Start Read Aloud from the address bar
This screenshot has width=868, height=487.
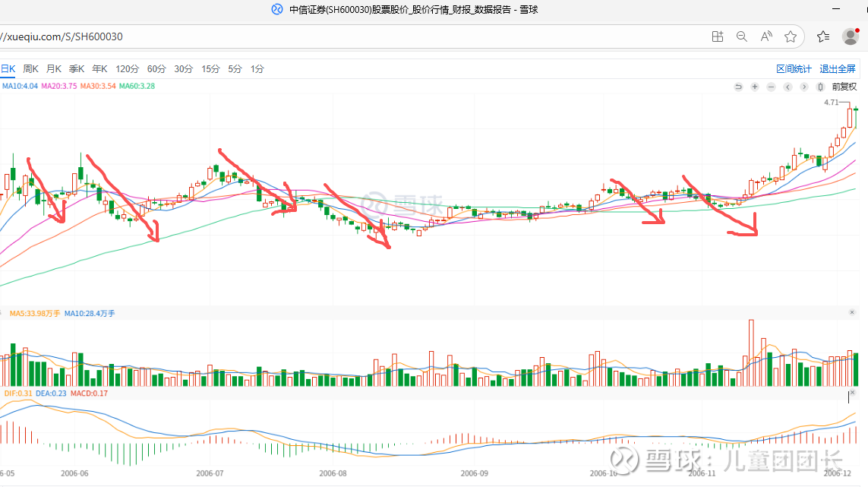(766, 36)
